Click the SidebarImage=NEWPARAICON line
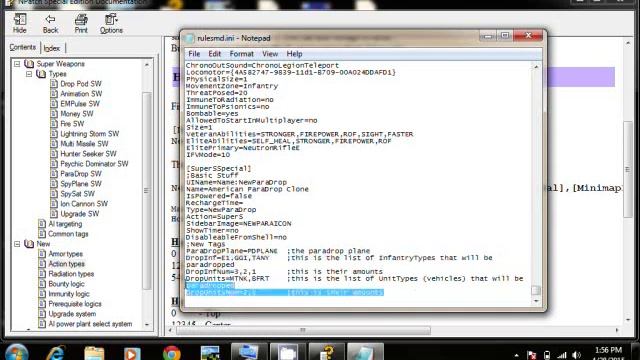 pyautogui.click(x=238, y=224)
